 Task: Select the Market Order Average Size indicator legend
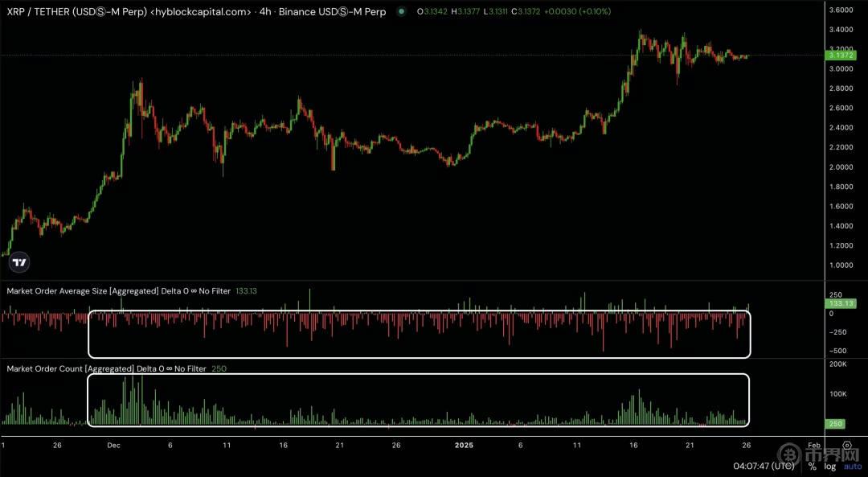click(118, 291)
